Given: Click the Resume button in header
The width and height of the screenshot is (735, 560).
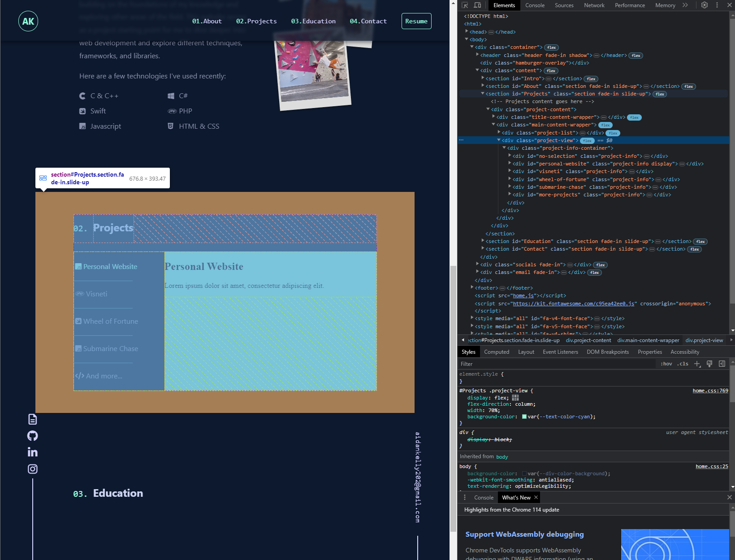Looking at the screenshot, I should (x=416, y=21).
